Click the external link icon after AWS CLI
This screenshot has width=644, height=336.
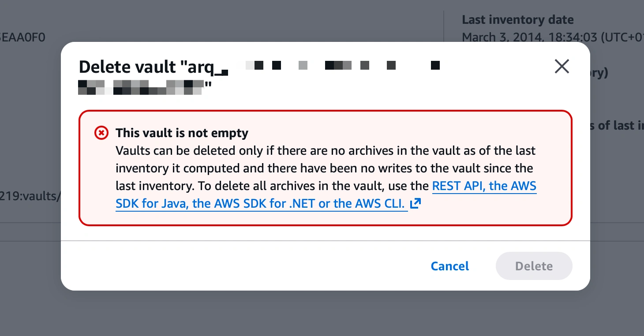tap(416, 204)
